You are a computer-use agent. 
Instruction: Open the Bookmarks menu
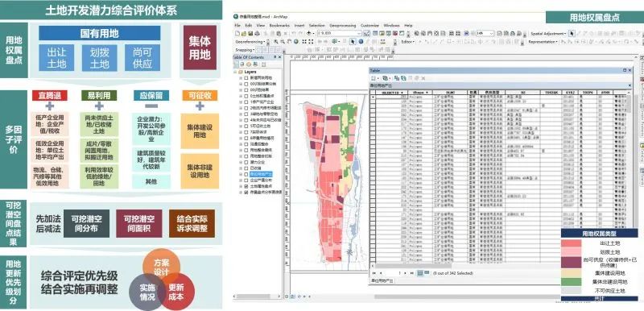(x=279, y=26)
